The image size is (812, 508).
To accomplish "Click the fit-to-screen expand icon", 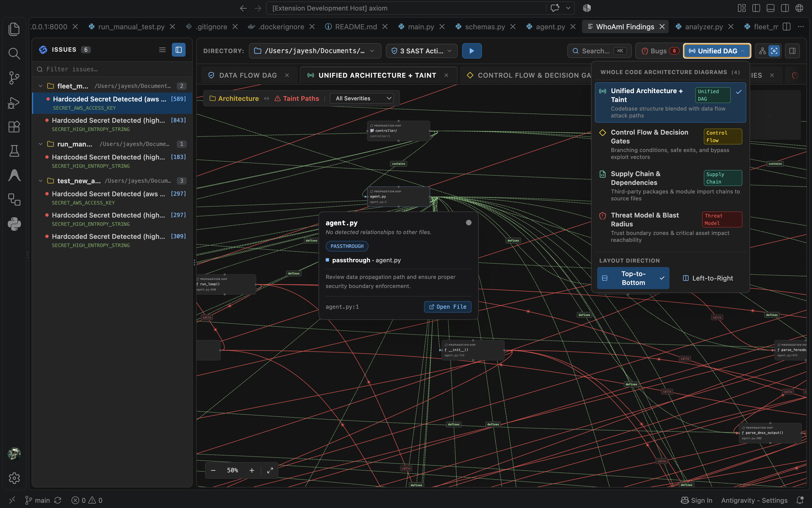I will pyautogui.click(x=270, y=470).
